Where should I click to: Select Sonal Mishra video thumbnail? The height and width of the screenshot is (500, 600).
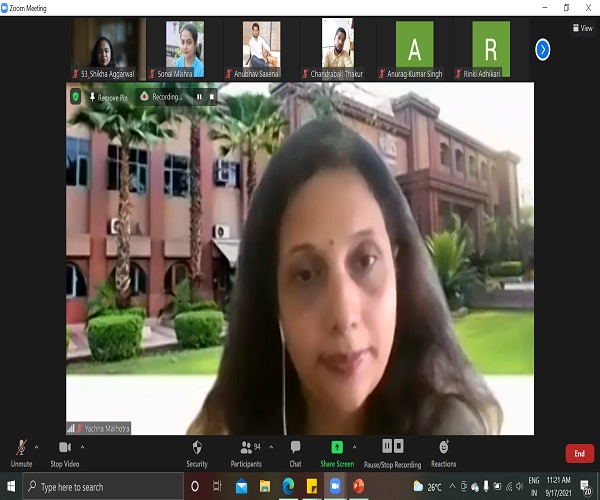click(x=185, y=49)
